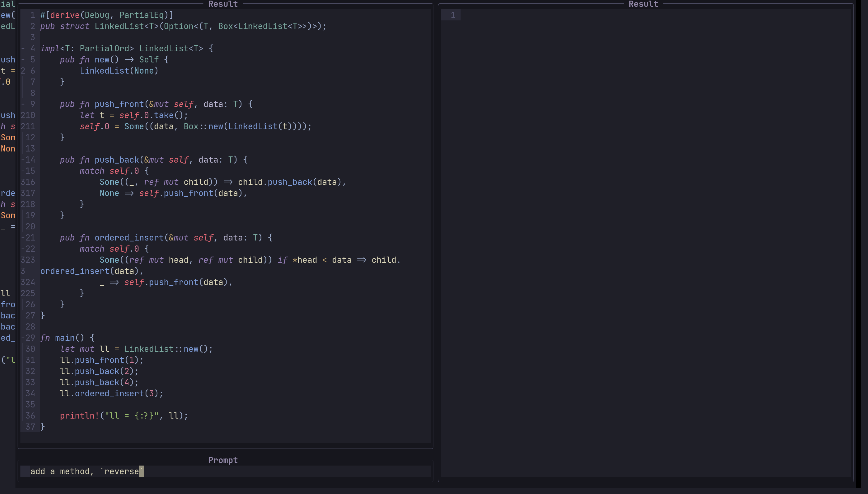The height and width of the screenshot is (494, 868).
Task: Click line number 37 in the gutter
Action: click(30, 427)
